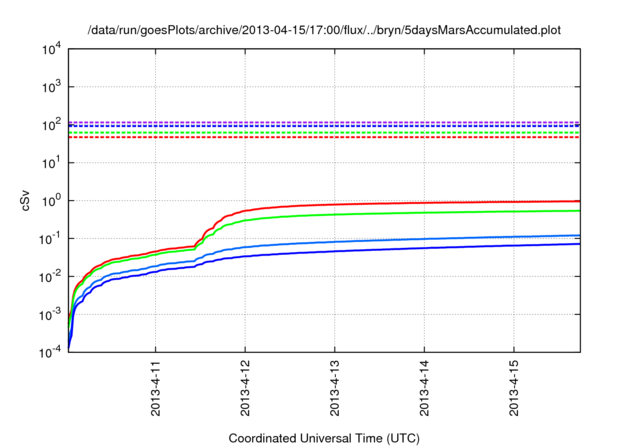Select the 2013-4-12 date tick label
Image resolution: width=640 pixels, height=448 pixels.
click(x=245, y=388)
